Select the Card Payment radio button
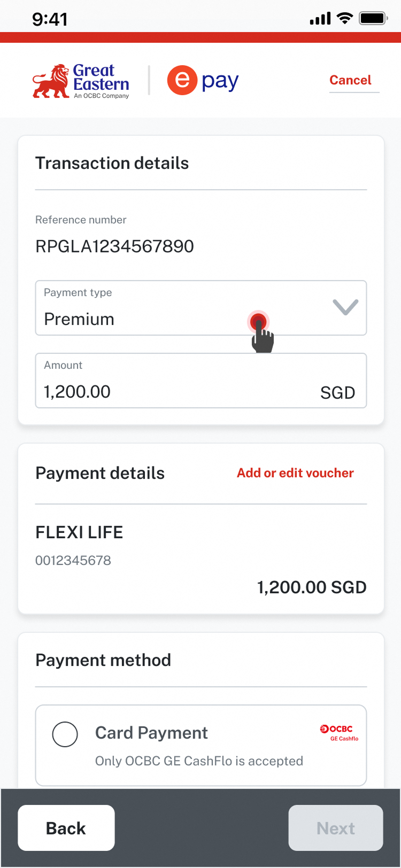The height and width of the screenshot is (868, 401). pyautogui.click(x=65, y=734)
